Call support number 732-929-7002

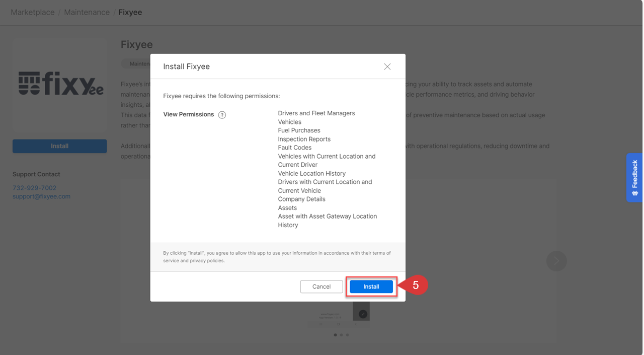click(x=34, y=188)
